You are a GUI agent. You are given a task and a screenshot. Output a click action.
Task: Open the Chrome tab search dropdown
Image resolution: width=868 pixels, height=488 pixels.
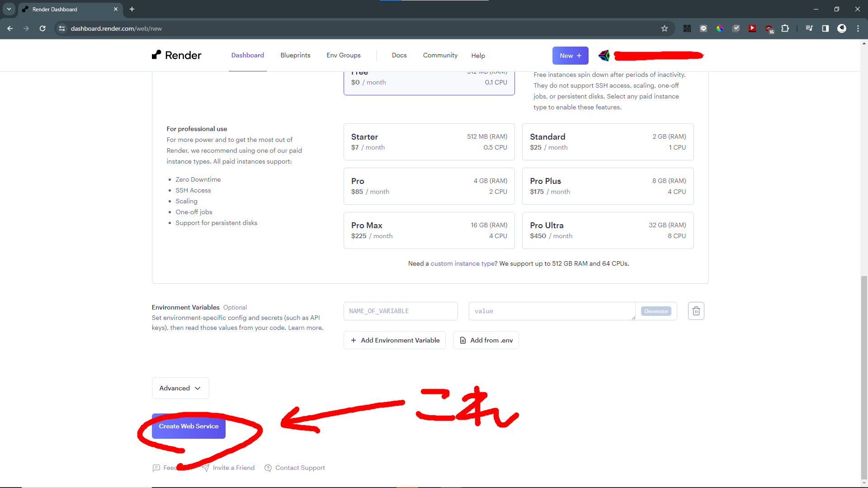point(9,9)
